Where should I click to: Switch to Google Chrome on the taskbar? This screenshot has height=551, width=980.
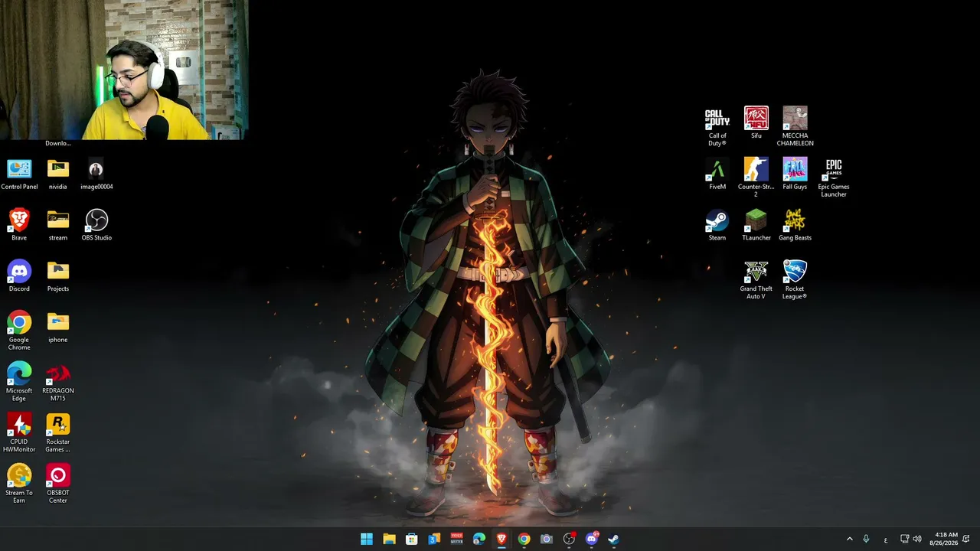point(524,539)
